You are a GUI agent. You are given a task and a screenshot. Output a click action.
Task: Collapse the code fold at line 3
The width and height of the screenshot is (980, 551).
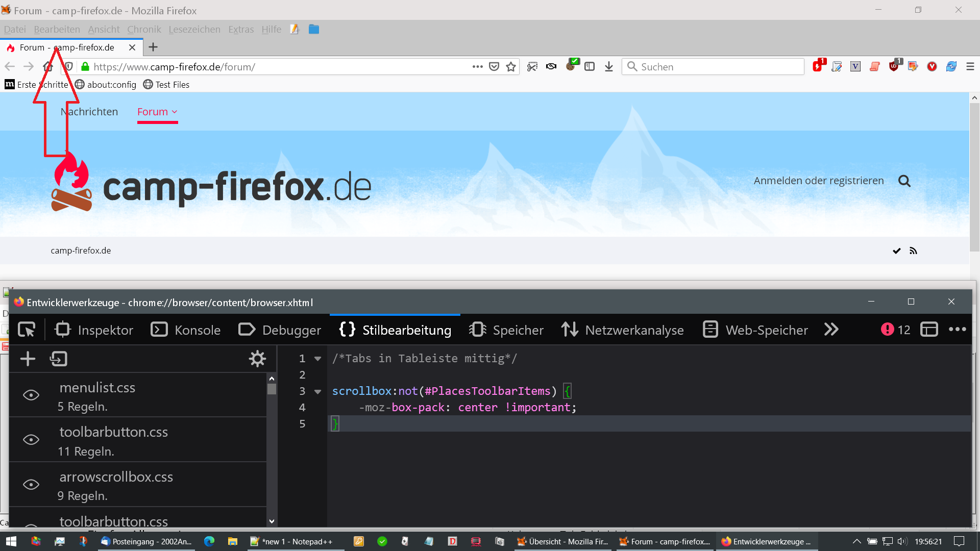[x=317, y=392]
